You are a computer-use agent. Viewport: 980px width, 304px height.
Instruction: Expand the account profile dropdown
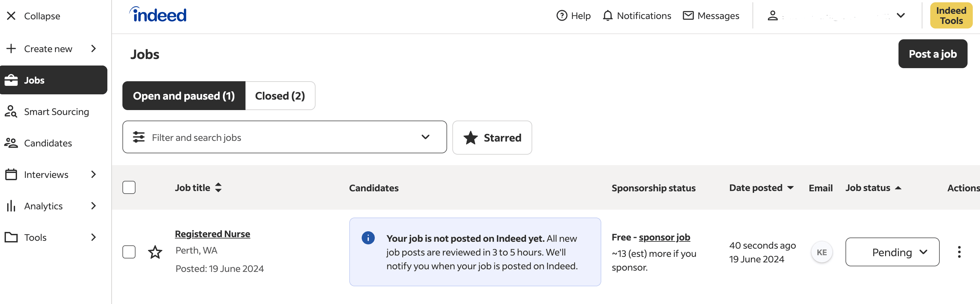point(900,16)
